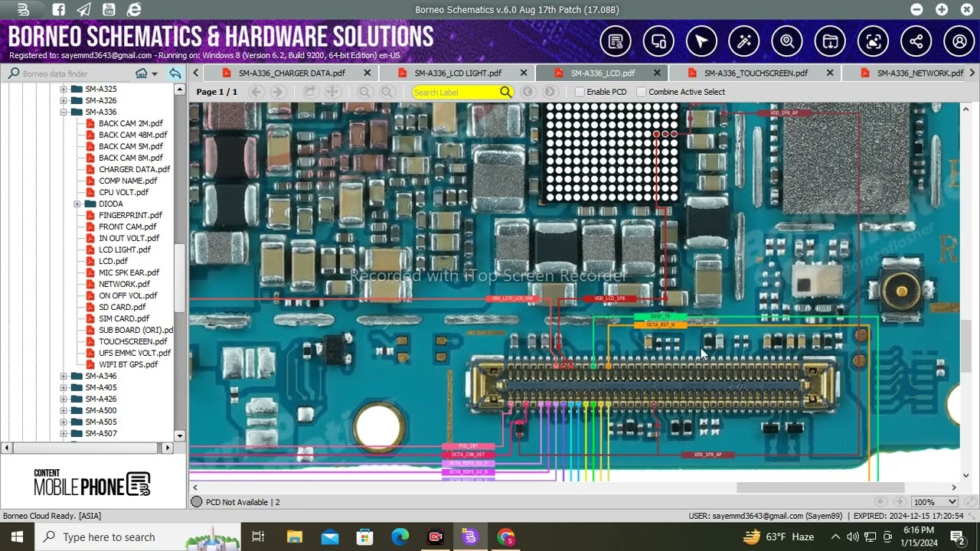
Task: Open the cloud database dropdown beside finder
Action: pyautogui.click(x=146, y=73)
